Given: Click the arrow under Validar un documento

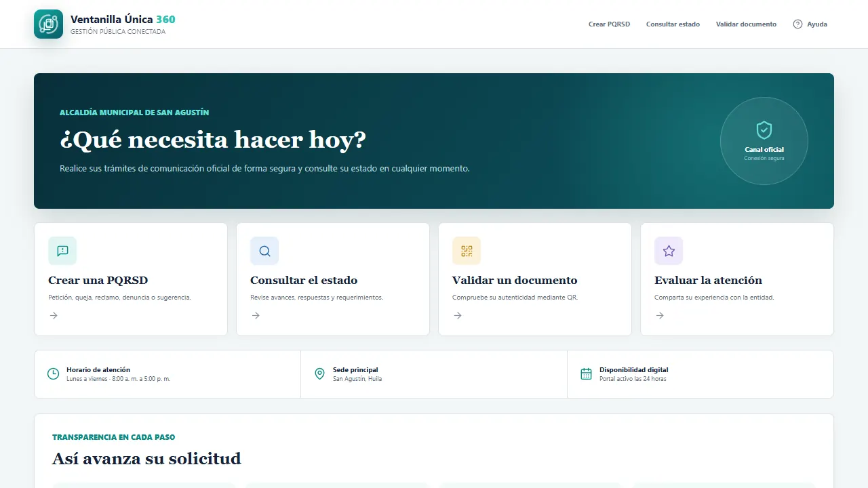Looking at the screenshot, I should (458, 315).
